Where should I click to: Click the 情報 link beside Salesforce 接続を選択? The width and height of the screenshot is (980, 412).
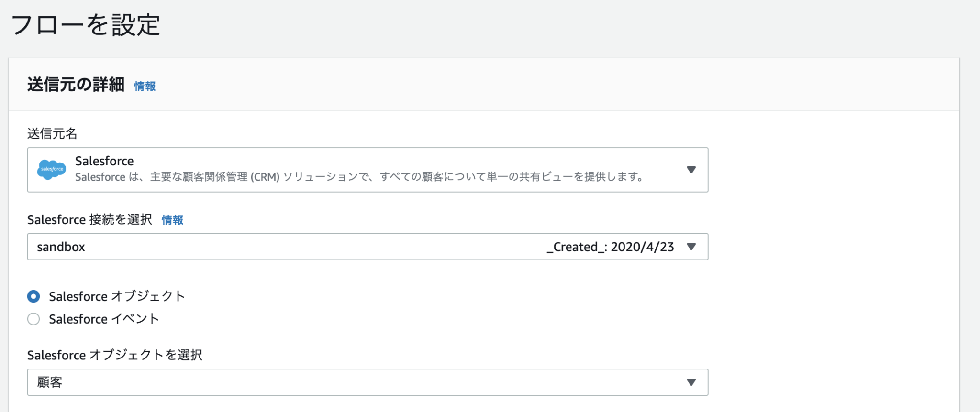click(173, 220)
